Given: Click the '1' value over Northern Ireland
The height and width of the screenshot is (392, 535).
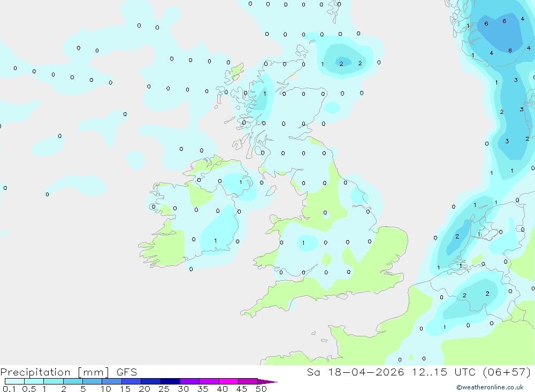Looking at the screenshot, I should tap(241, 182).
